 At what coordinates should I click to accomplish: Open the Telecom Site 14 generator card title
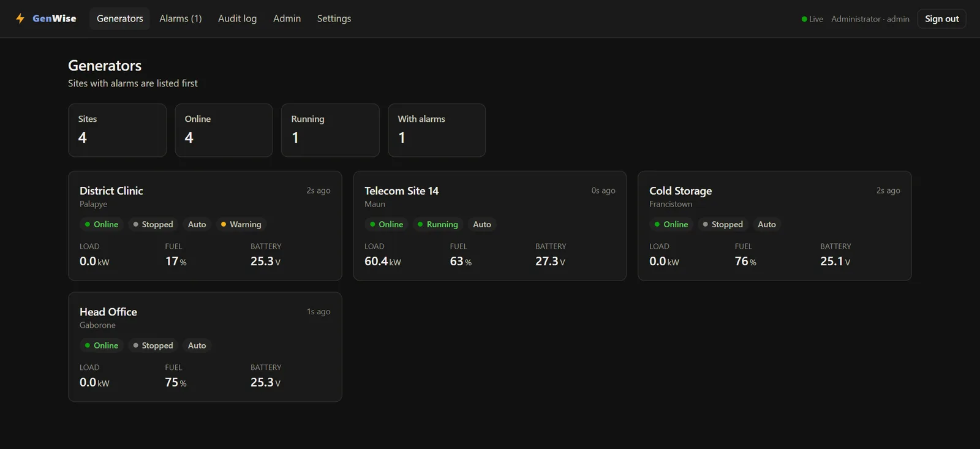click(402, 191)
